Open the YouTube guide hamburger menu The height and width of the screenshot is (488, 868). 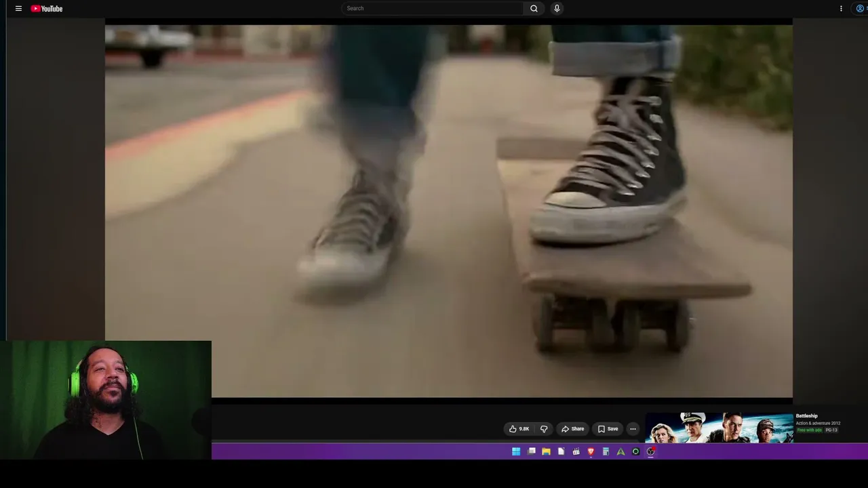tap(18, 9)
